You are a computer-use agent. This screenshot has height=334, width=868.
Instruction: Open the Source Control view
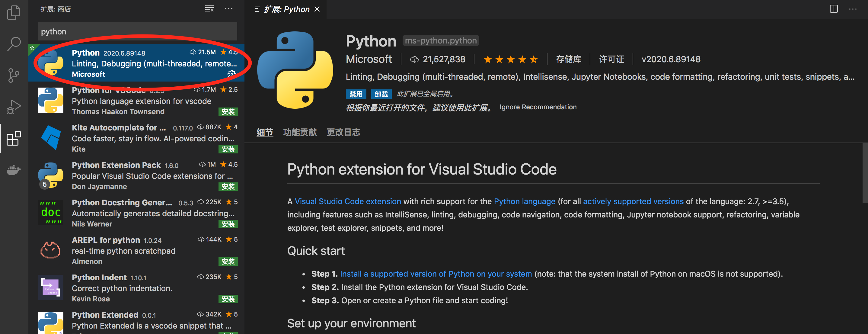14,75
